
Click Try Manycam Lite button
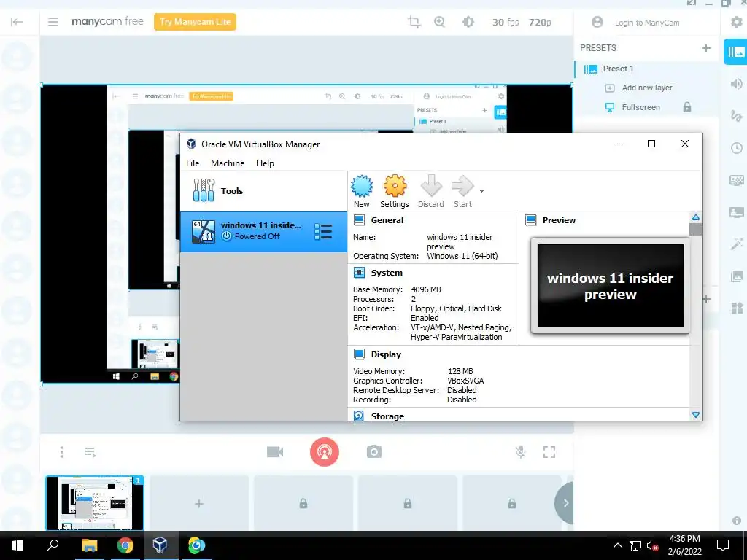pyautogui.click(x=195, y=22)
